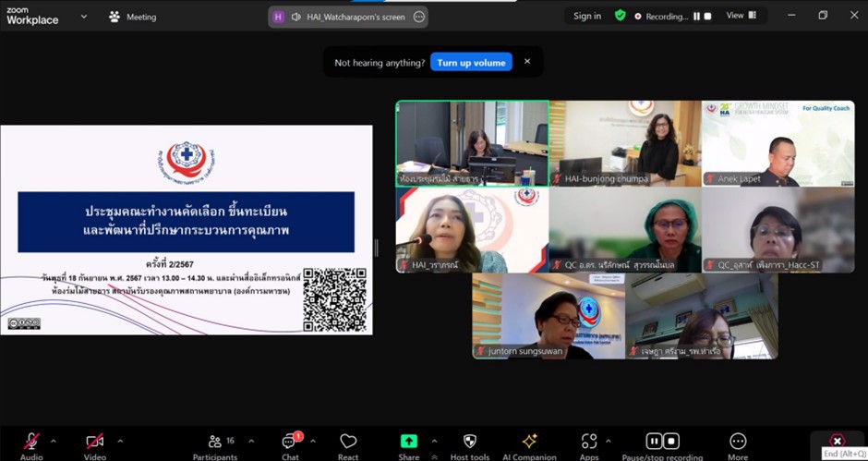The width and height of the screenshot is (868, 461).
Task: Open the More options menu
Action: pos(738,446)
